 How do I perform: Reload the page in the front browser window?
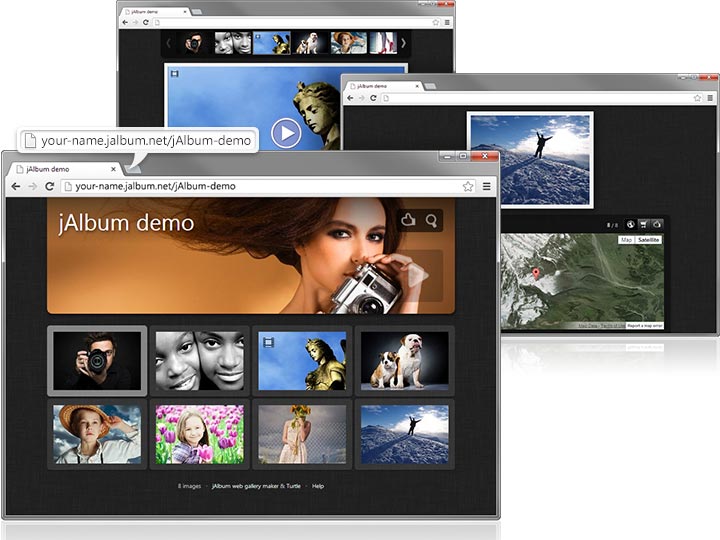[50, 186]
